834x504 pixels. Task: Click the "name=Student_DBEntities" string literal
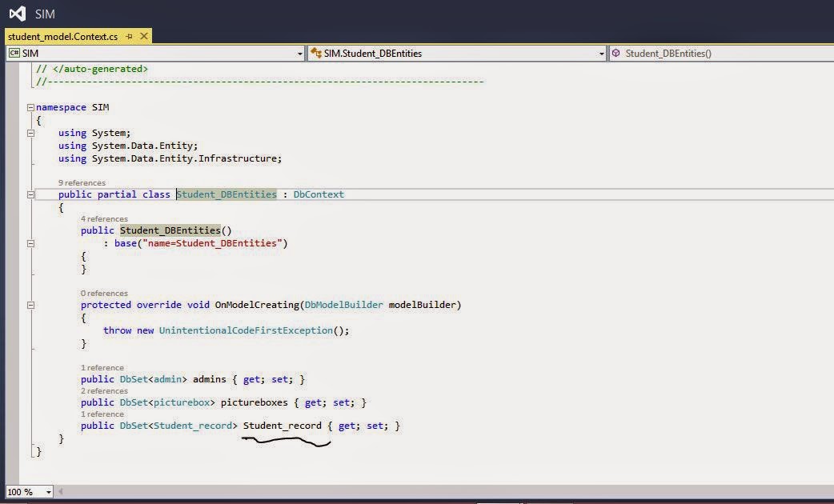tap(212, 243)
